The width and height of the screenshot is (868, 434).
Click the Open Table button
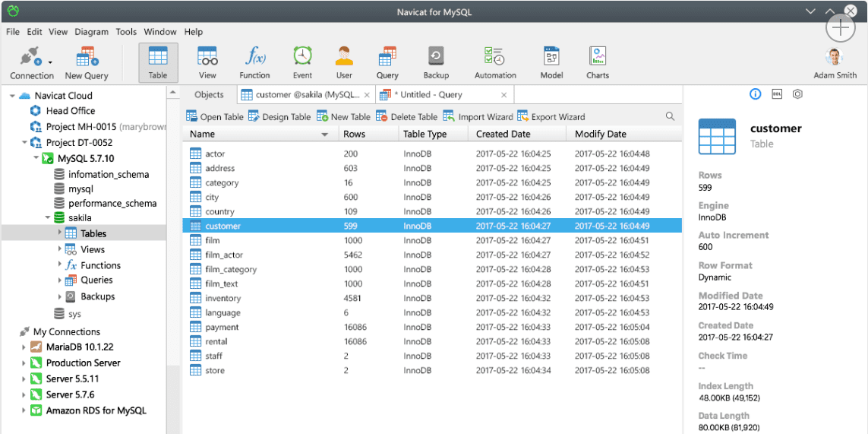(215, 117)
